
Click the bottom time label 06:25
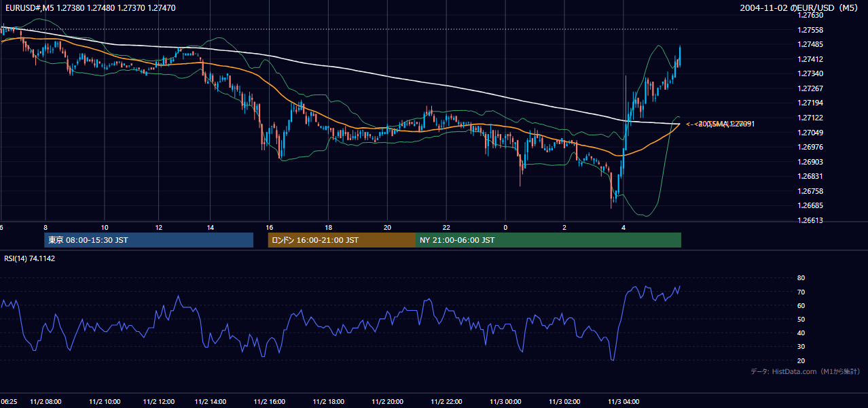(9, 401)
